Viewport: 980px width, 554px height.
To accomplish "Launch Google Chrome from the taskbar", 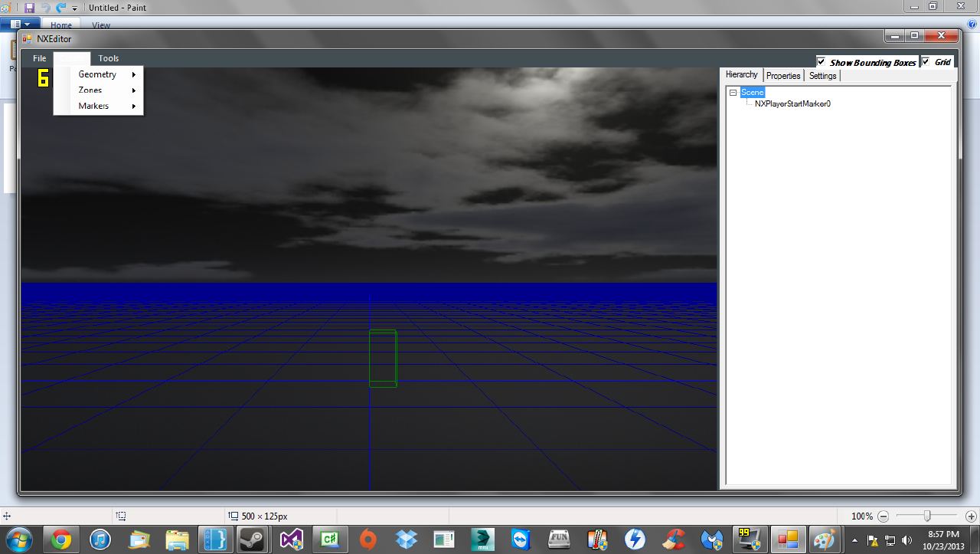I will pos(62,540).
